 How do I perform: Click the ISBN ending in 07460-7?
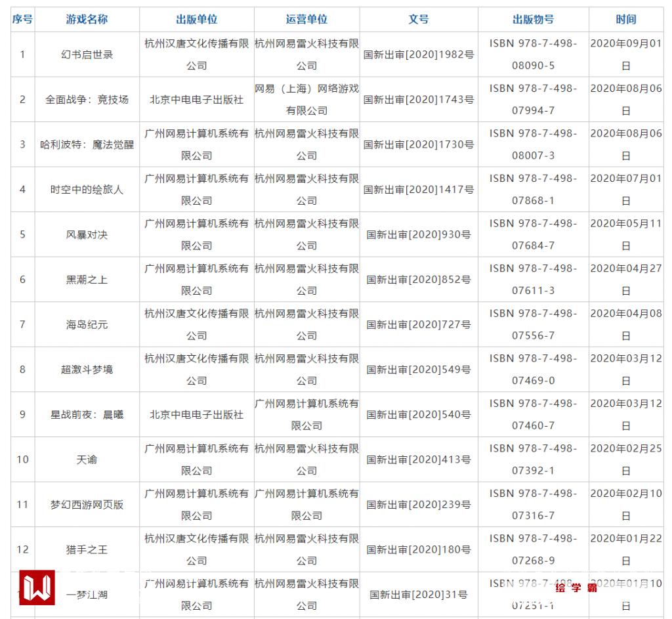(x=533, y=414)
